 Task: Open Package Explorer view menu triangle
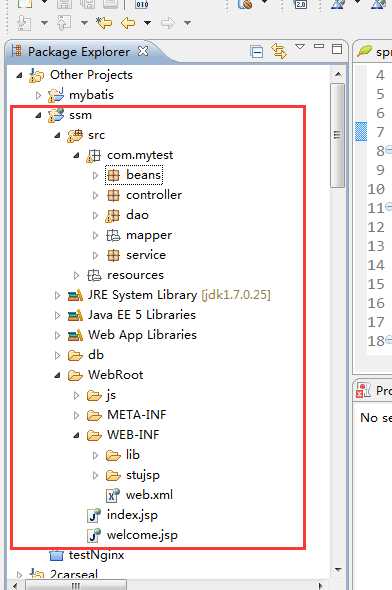[x=300, y=47]
